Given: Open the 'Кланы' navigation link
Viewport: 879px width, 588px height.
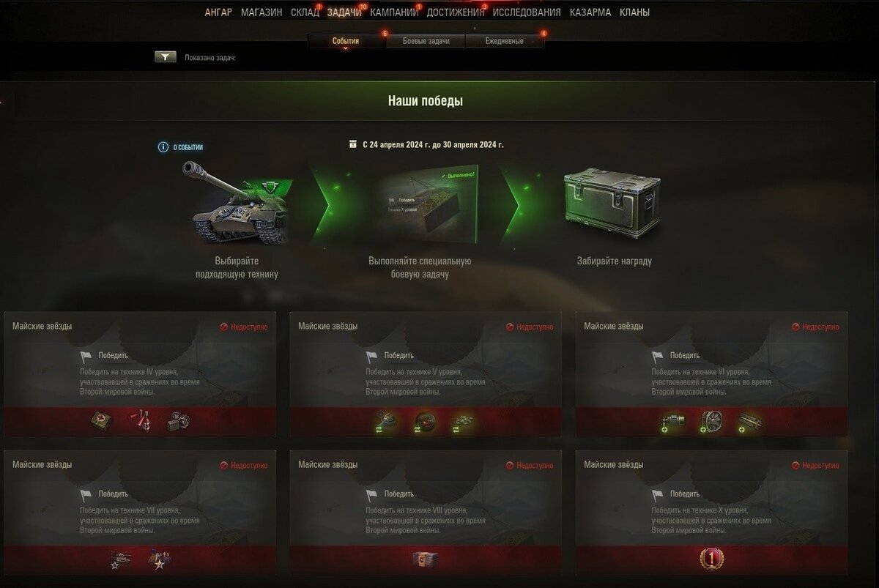Looking at the screenshot, I should tap(634, 12).
